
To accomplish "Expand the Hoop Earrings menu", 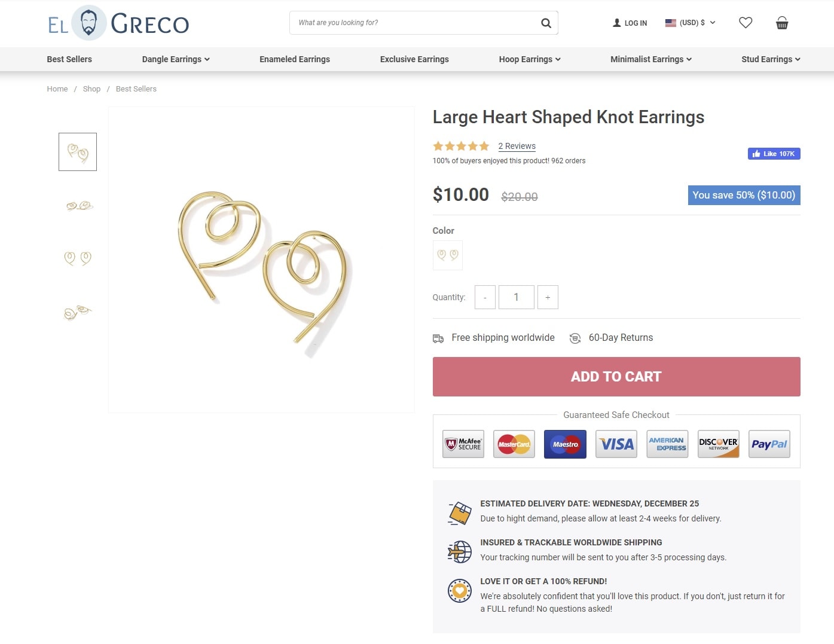I will (x=530, y=59).
